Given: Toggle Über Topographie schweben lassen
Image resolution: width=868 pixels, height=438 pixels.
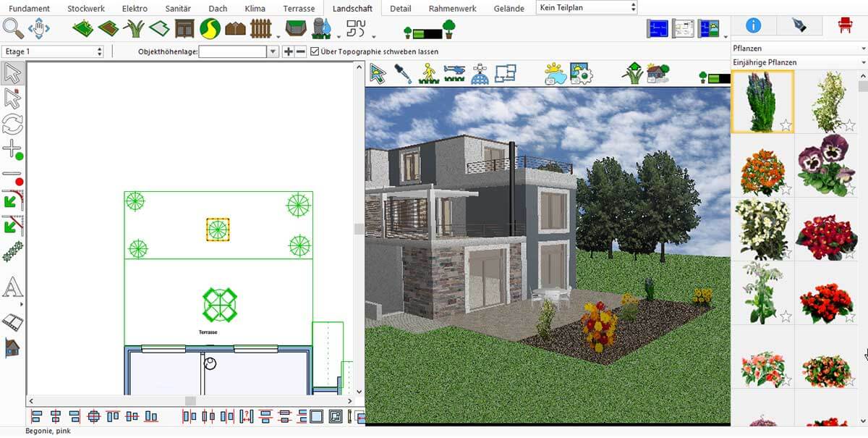Looking at the screenshot, I should [314, 51].
